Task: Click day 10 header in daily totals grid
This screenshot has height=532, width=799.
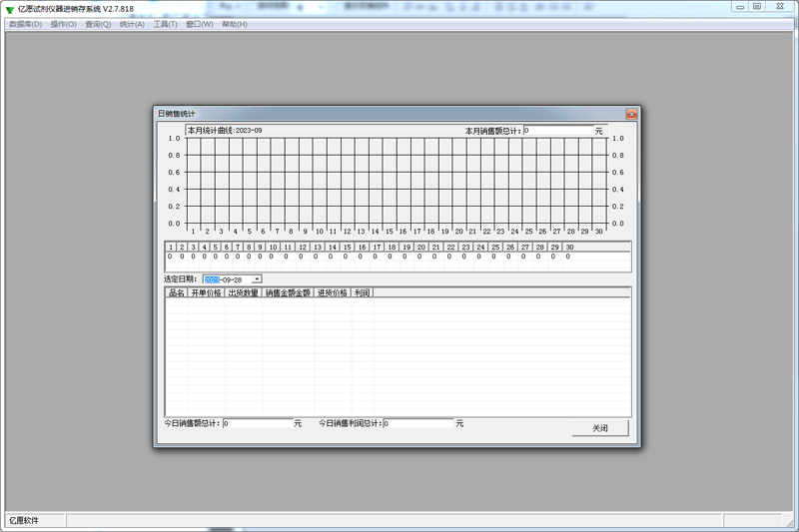Action: point(273,247)
